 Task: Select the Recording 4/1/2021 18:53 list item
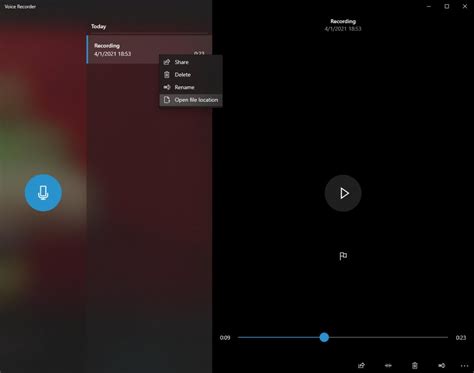pos(149,49)
